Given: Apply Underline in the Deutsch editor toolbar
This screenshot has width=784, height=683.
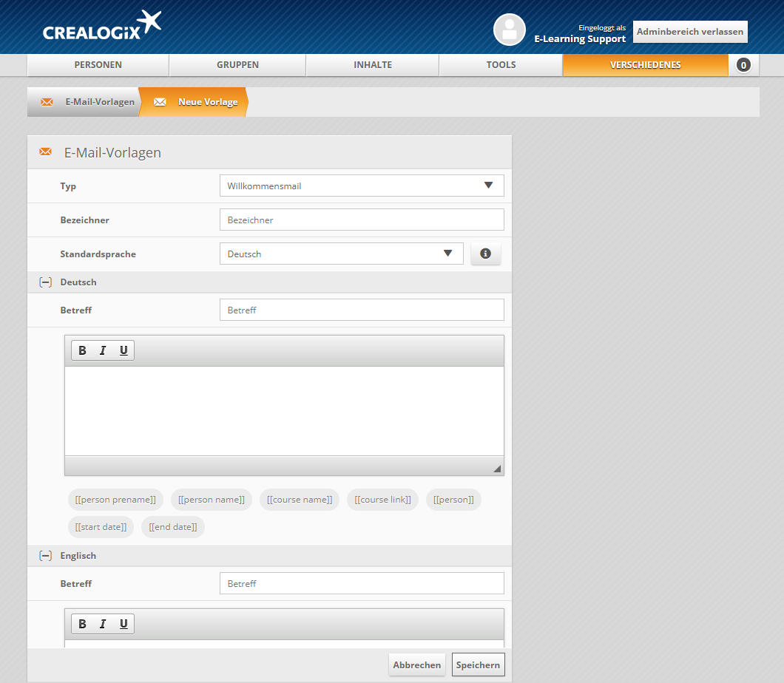Looking at the screenshot, I should (x=124, y=350).
